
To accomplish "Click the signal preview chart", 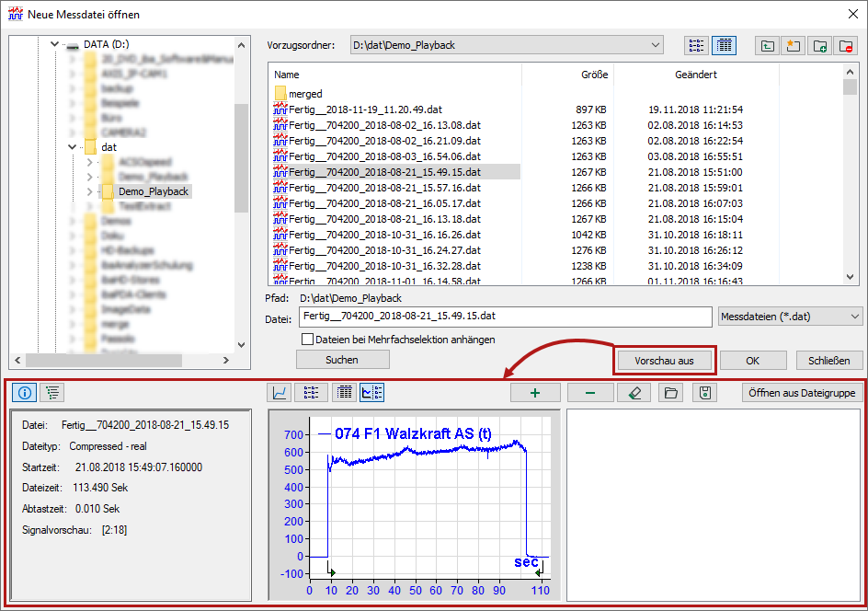I will (415, 504).
